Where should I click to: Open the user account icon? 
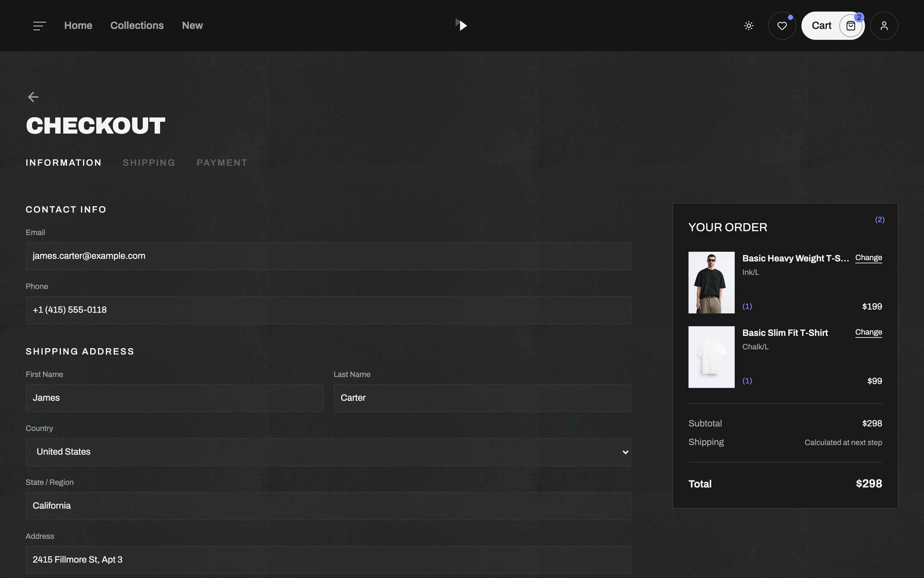(884, 26)
